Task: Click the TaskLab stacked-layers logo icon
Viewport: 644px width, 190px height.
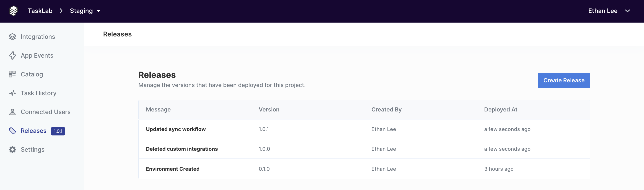Action: (x=13, y=11)
